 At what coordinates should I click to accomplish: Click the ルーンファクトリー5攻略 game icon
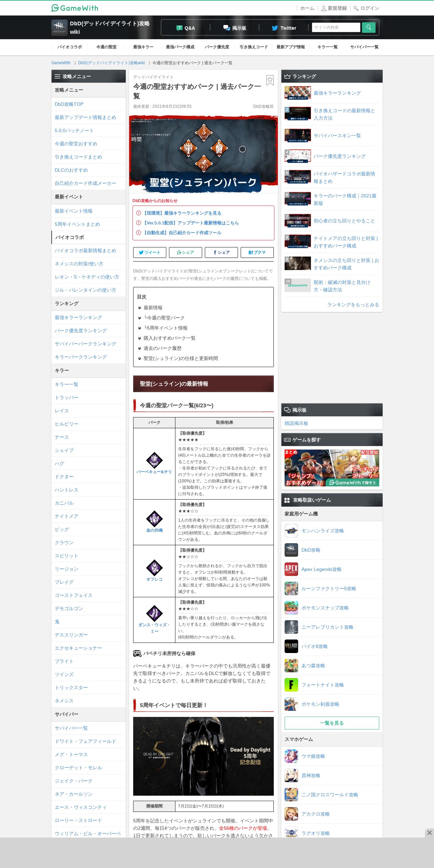point(291,588)
